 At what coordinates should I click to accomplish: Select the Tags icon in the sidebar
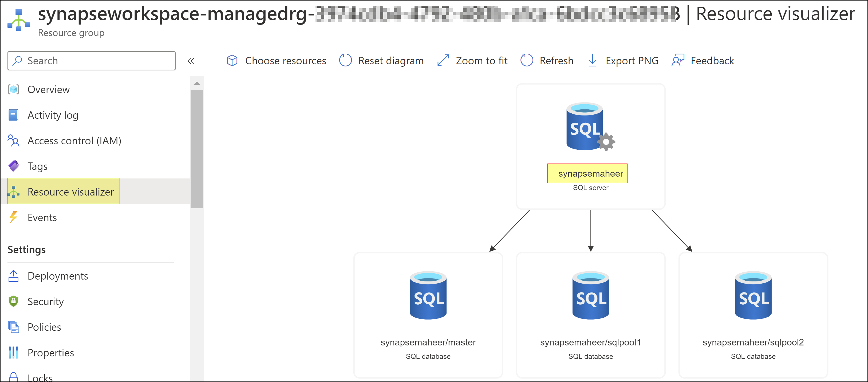click(13, 166)
